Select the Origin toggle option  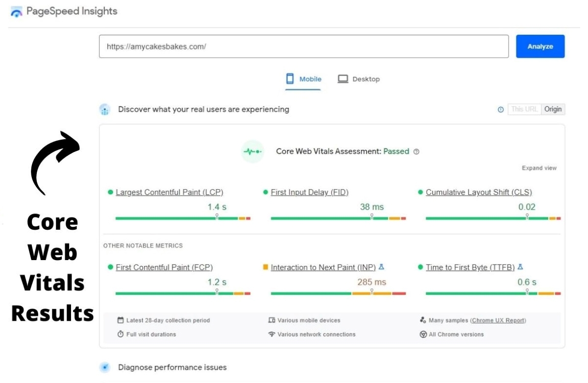pyautogui.click(x=553, y=109)
